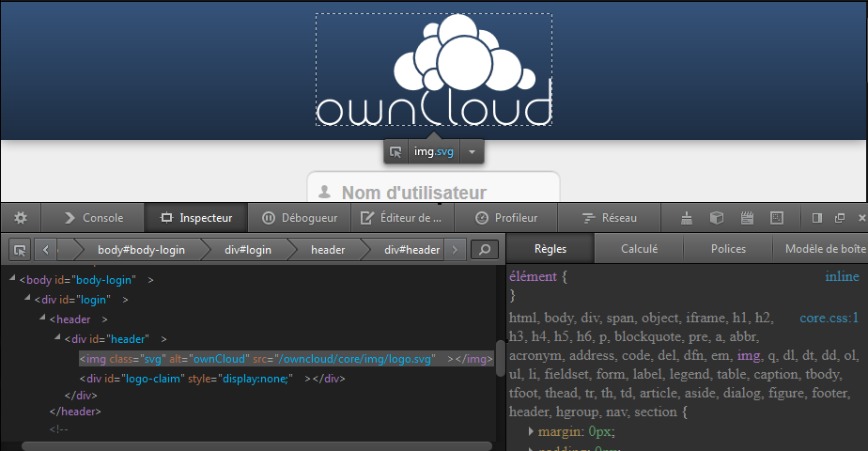The height and width of the screenshot is (451, 868).
Task: Collapse the div id="header" node
Action: tap(57, 337)
